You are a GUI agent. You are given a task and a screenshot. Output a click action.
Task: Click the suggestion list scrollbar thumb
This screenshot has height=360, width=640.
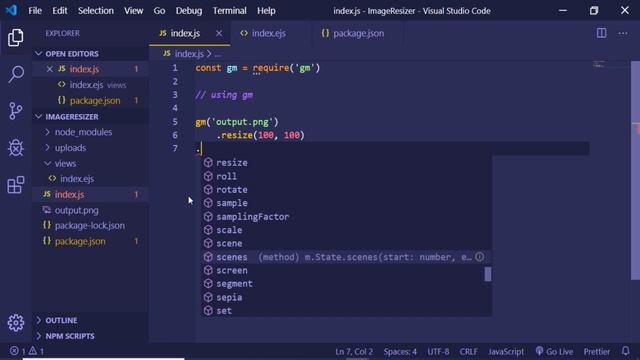click(x=488, y=274)
